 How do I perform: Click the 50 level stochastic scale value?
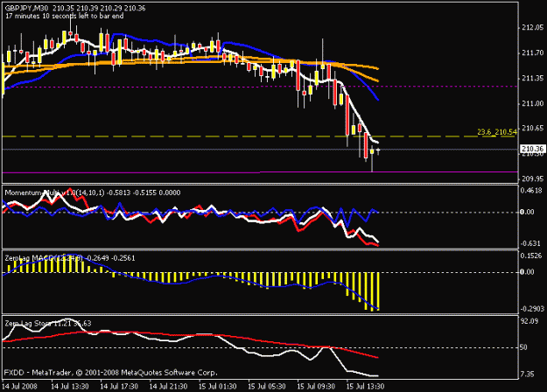[523, 347]
